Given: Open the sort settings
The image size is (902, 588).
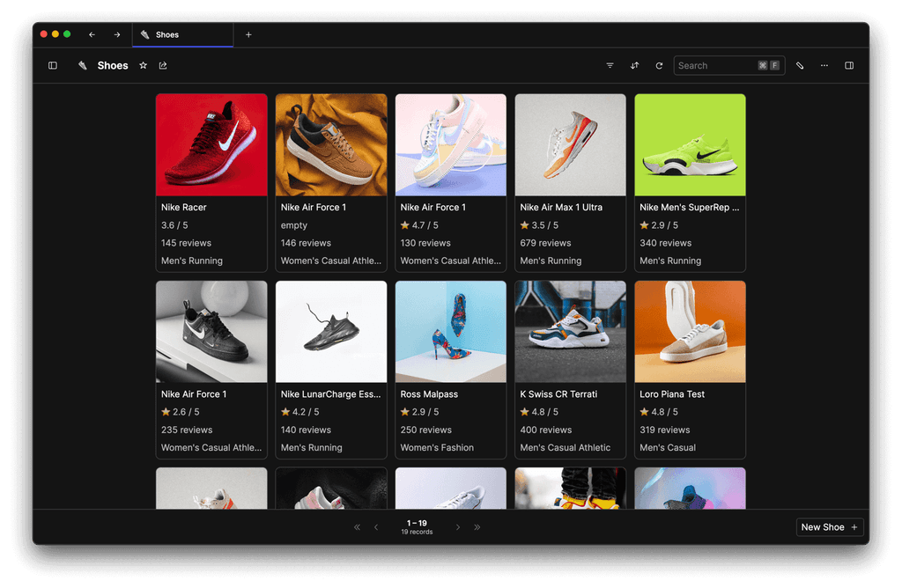Looking at the screenshot, I should [634, 65].
